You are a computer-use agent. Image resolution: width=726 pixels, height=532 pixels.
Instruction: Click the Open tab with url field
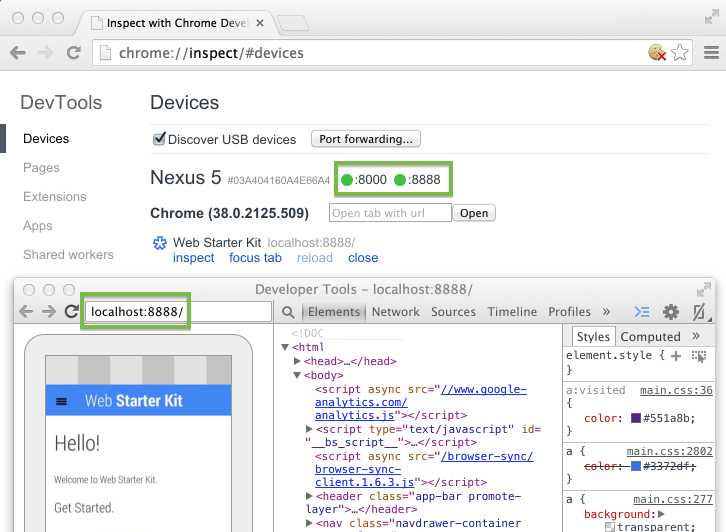390,213
